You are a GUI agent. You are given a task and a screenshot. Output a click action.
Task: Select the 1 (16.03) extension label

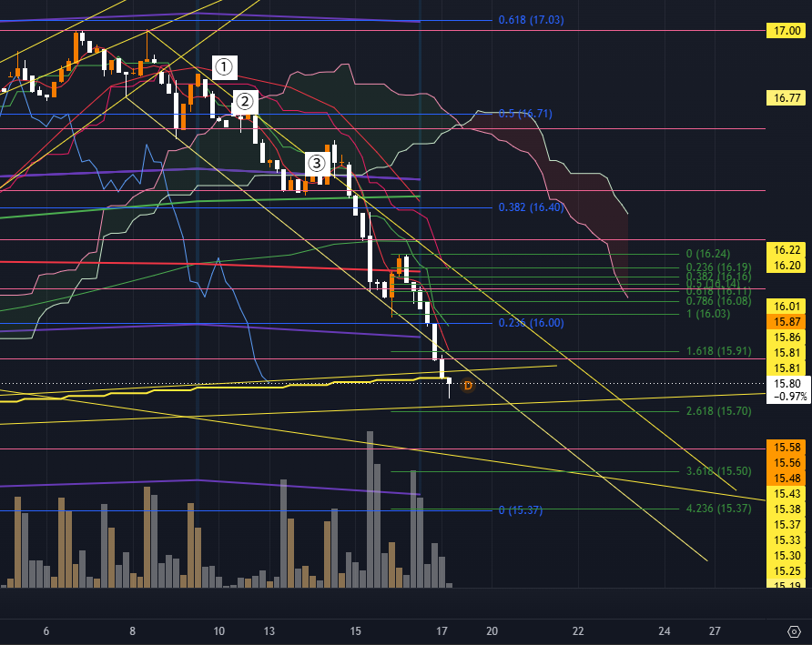pyautogui.click(x=708, y=314)
